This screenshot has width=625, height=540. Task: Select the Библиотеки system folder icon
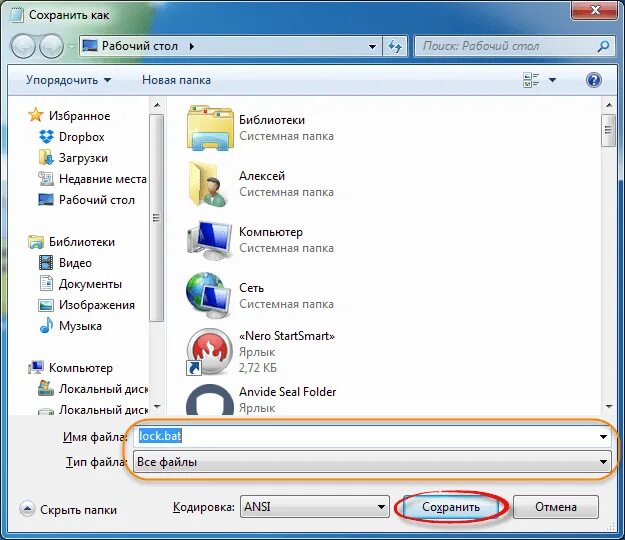(x=210, y=128)
